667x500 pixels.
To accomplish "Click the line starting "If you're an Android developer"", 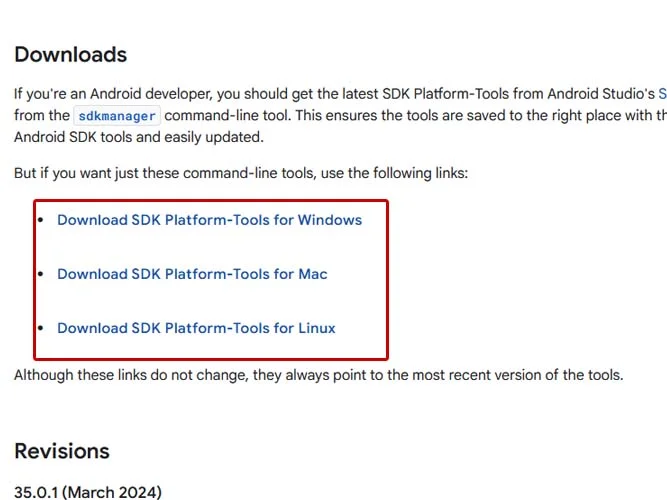I will tap(340, 94).
